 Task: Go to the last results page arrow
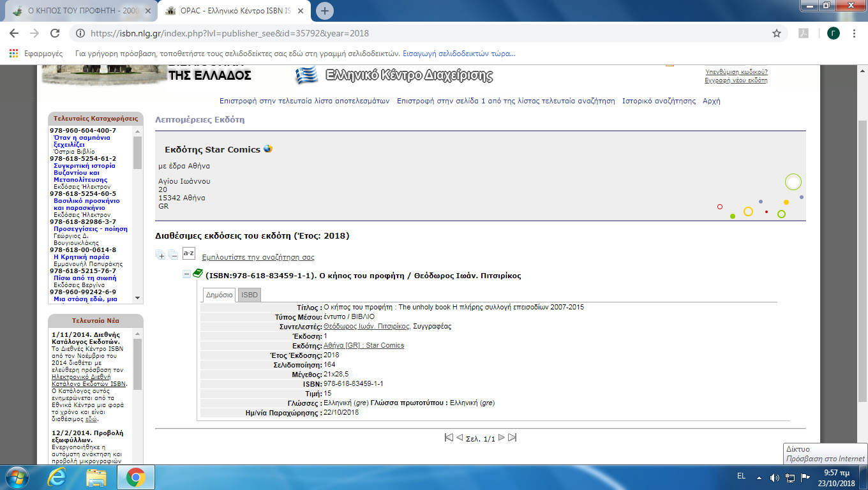(512, 438)
